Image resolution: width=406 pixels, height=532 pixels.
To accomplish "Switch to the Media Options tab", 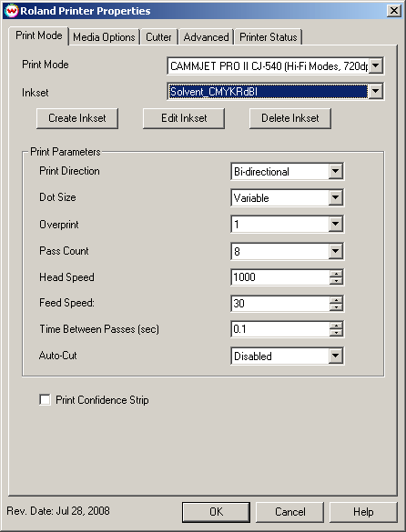I will pos(104,37).
